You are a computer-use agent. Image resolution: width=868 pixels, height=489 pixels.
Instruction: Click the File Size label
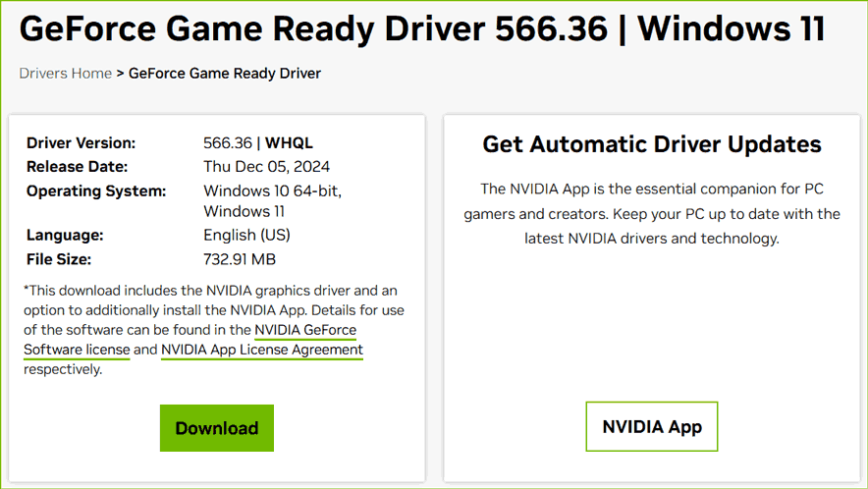(x=59, y=259)
